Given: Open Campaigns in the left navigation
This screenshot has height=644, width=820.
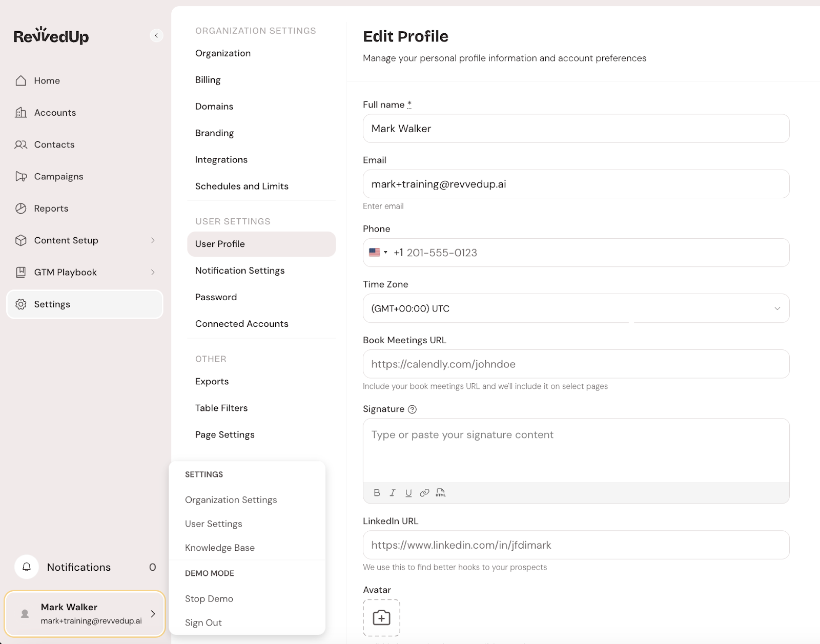Looking at the screenshot, I should (x=58, y=177).
